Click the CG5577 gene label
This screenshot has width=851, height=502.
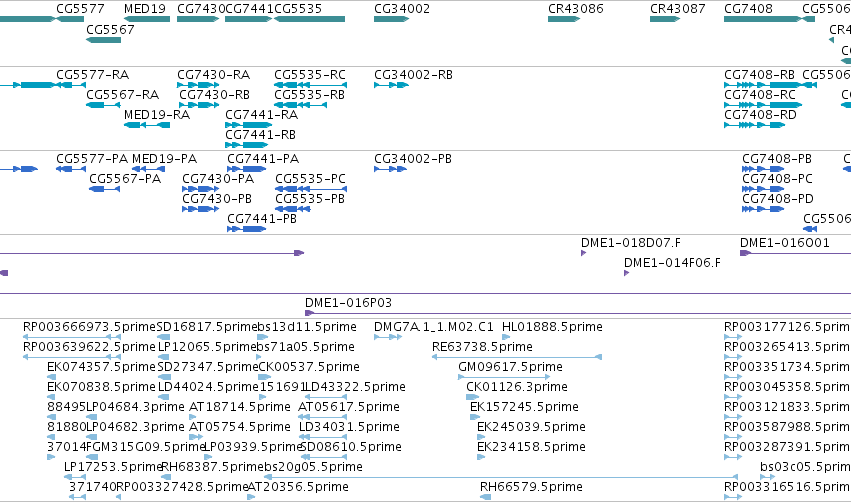tap(80, 9)
